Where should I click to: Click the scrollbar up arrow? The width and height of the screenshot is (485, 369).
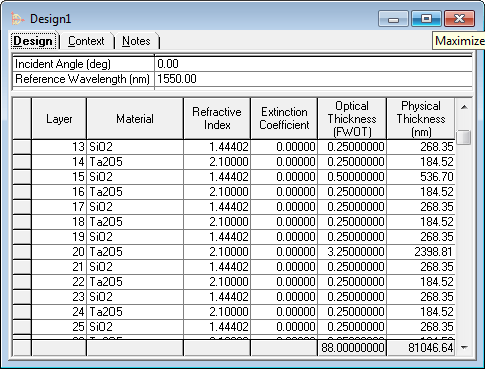click(464, 107)
